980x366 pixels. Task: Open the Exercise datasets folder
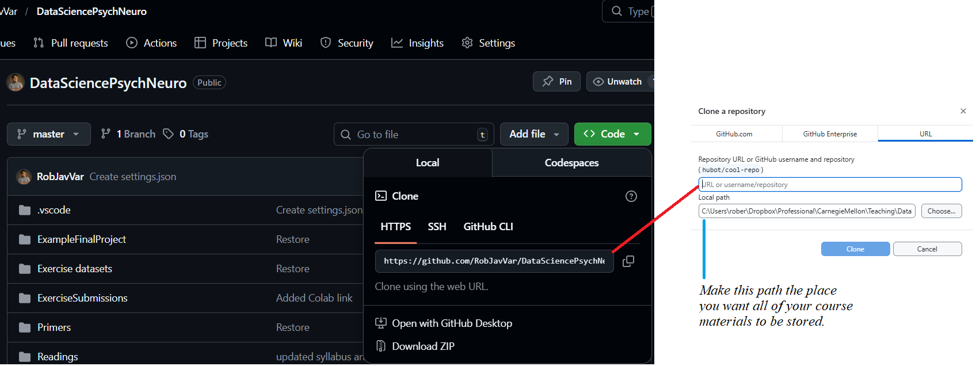tap(75, 269)
